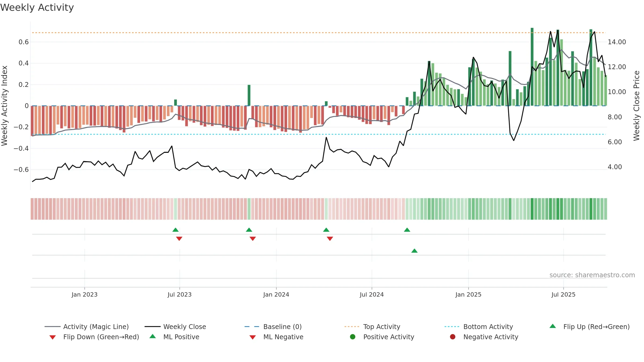Click the red Flip Down legend triangle icon

click(x=53, y=337)
